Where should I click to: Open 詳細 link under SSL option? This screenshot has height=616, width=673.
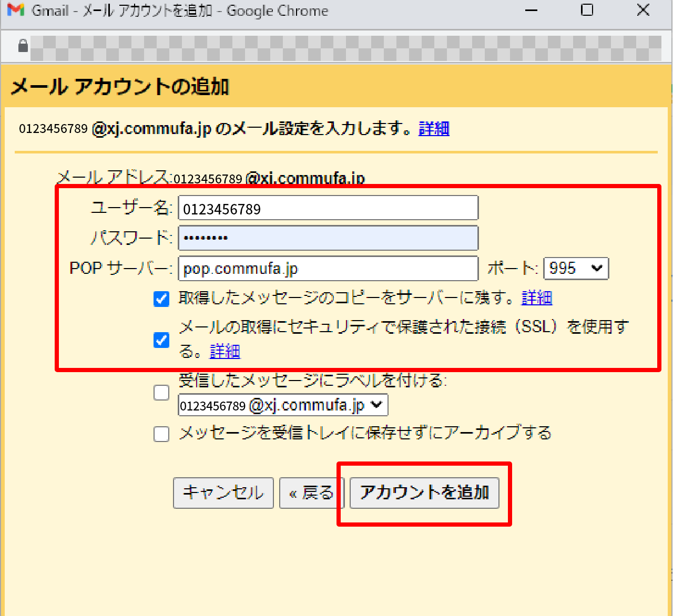tap(225, 351)
